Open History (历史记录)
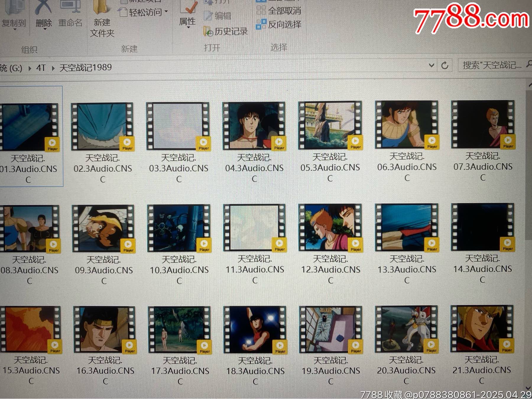532x399 pixels. (226, 31)
